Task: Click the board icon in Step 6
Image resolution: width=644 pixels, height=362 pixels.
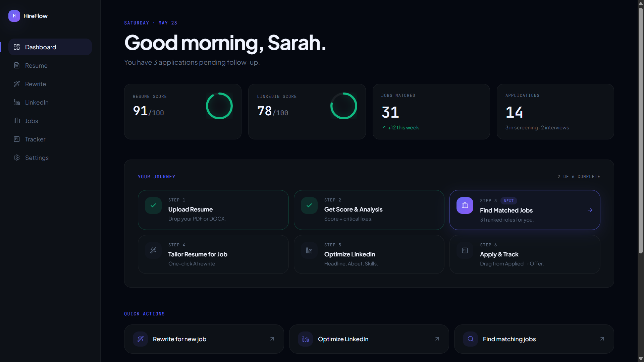Action: [x=465, y=250]
